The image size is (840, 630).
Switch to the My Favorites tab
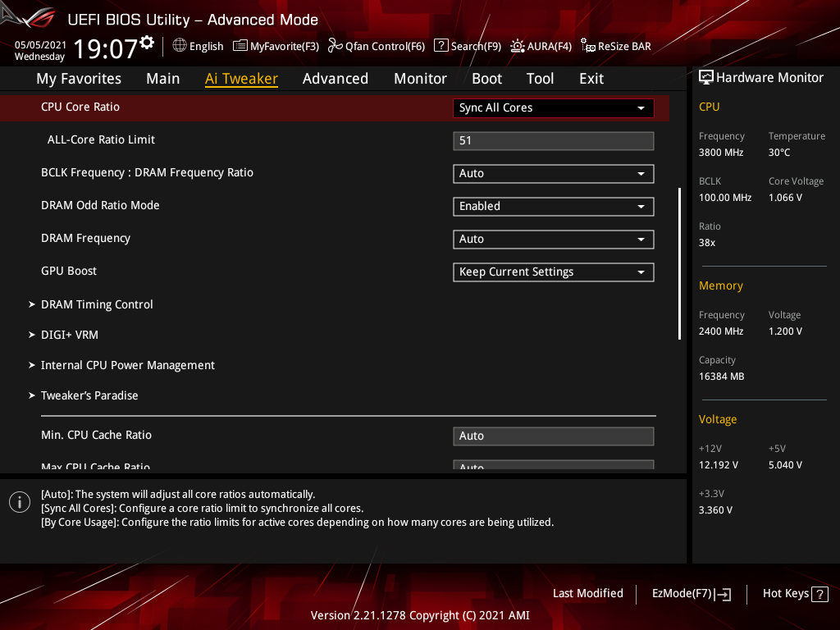pyautogui.click(x=79, y=79)
